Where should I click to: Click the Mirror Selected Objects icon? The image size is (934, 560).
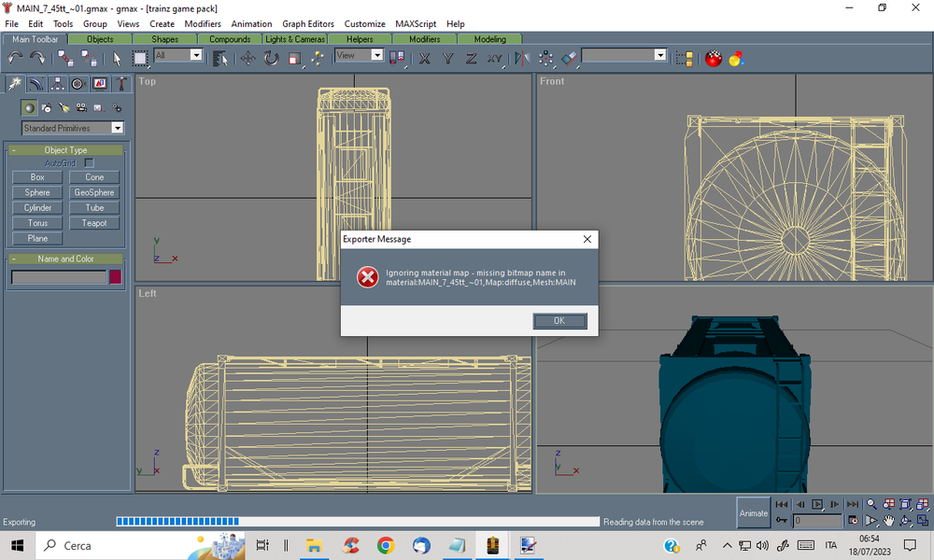coord(522,58)
